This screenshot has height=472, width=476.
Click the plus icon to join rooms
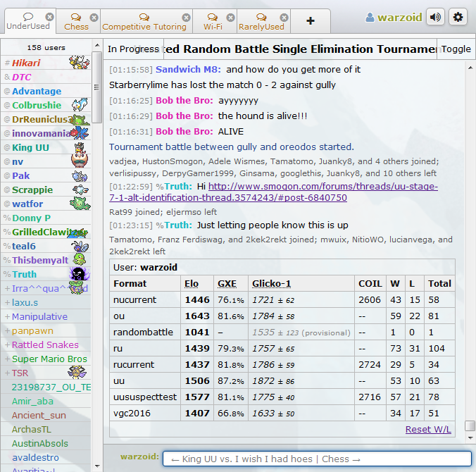(311, 21)
